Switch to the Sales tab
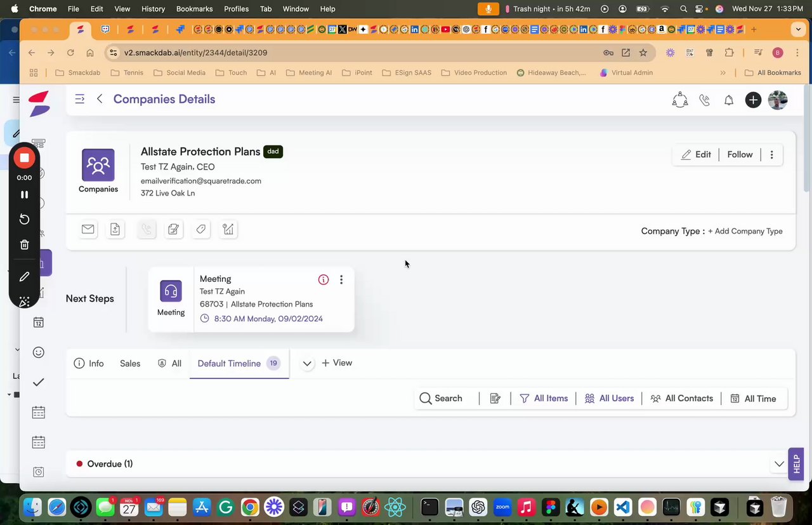The width and height of the screenshot is (812, 525). (x=130, y=363)
